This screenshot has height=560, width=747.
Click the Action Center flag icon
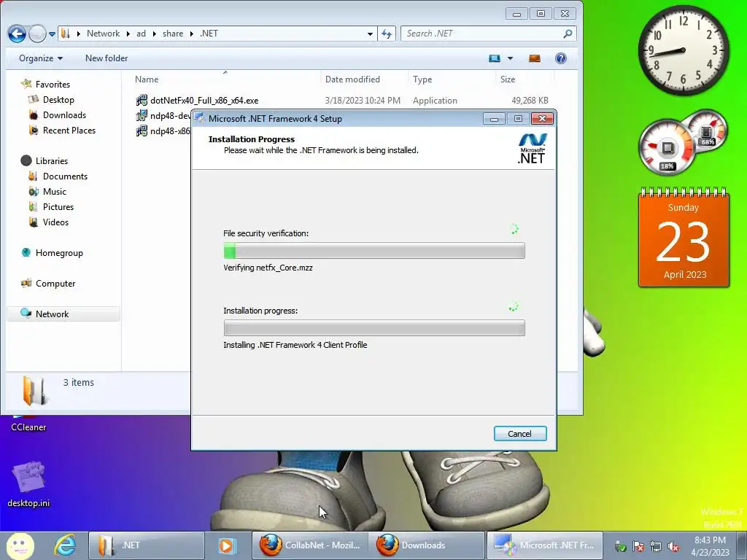point(638,546)
